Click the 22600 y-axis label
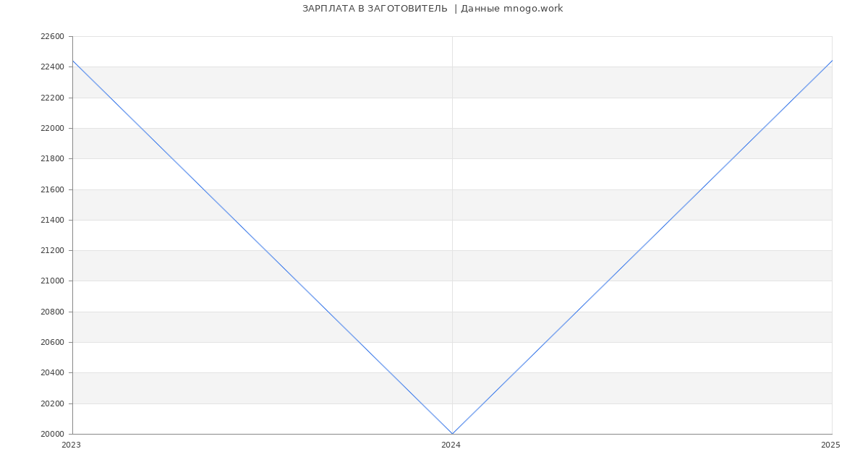The image size is (868, 470). pos(52,37)
